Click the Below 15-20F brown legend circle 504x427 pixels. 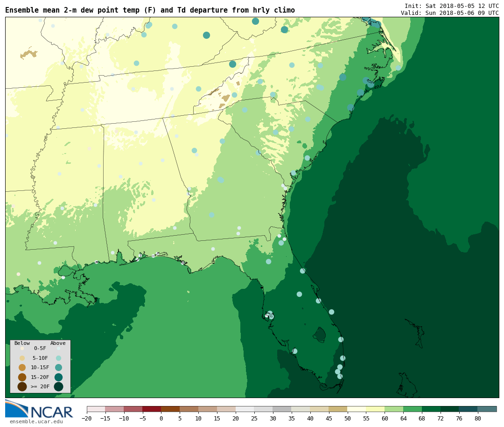coord(22,377)
